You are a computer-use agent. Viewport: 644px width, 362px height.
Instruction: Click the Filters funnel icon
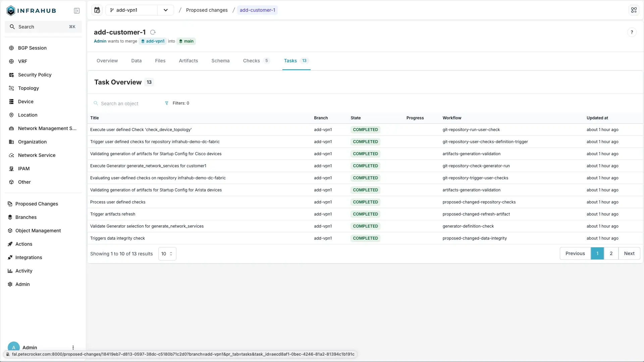(x=167, y=103)
